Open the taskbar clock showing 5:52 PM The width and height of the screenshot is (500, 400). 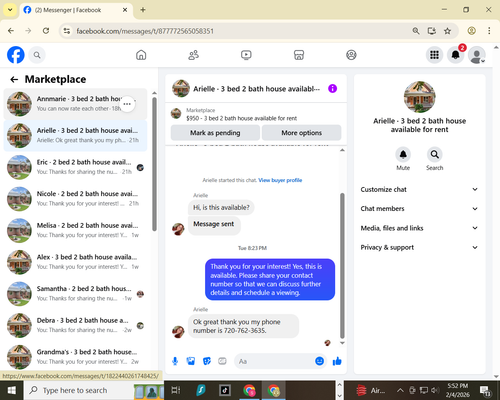pos(457,390)
